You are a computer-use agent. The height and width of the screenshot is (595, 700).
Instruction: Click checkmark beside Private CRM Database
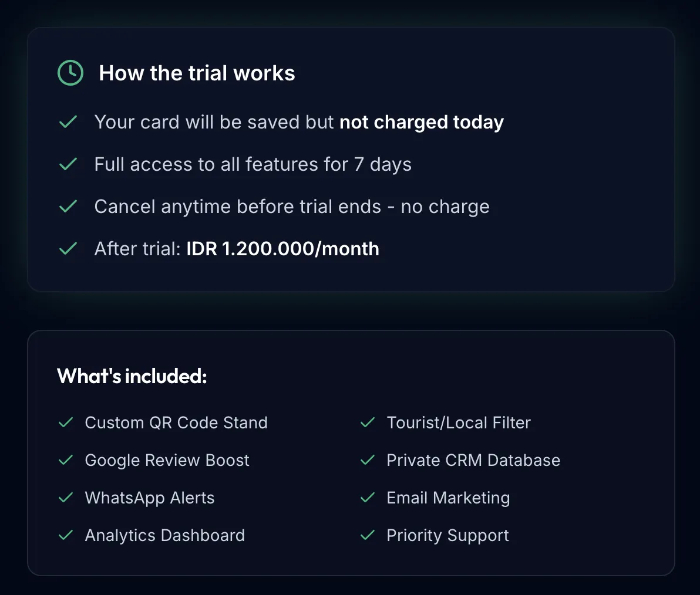click(x=368, y=460)
